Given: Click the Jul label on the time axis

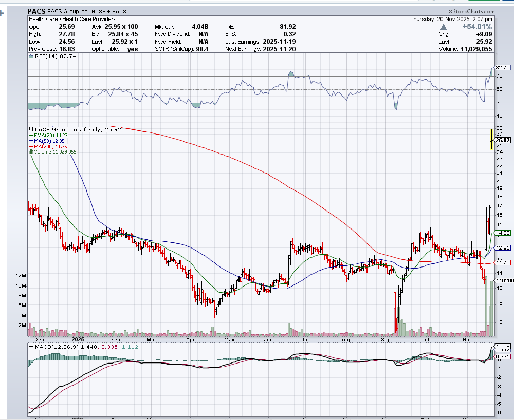Looking at the screenshot, I should 305,340.
